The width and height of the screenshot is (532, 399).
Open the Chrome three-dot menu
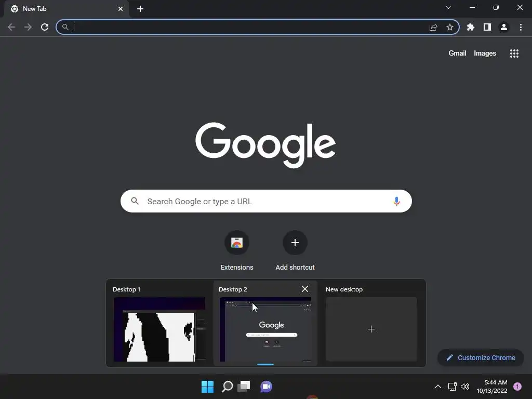pyautogui.click(x=521, y=27)
